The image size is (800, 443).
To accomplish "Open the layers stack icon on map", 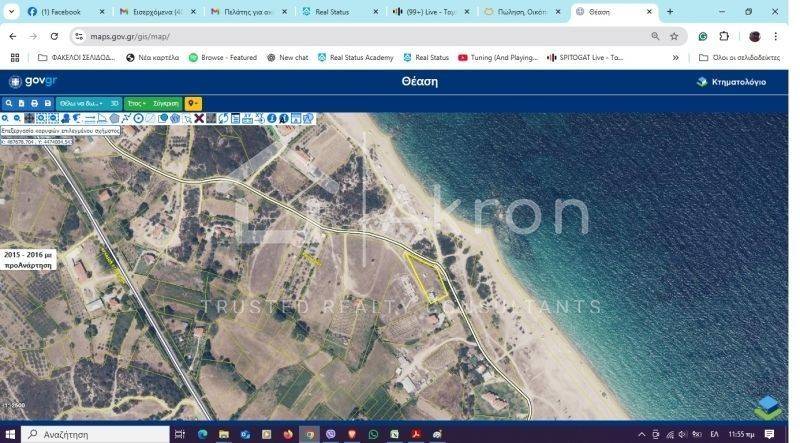I will (768, 407).
